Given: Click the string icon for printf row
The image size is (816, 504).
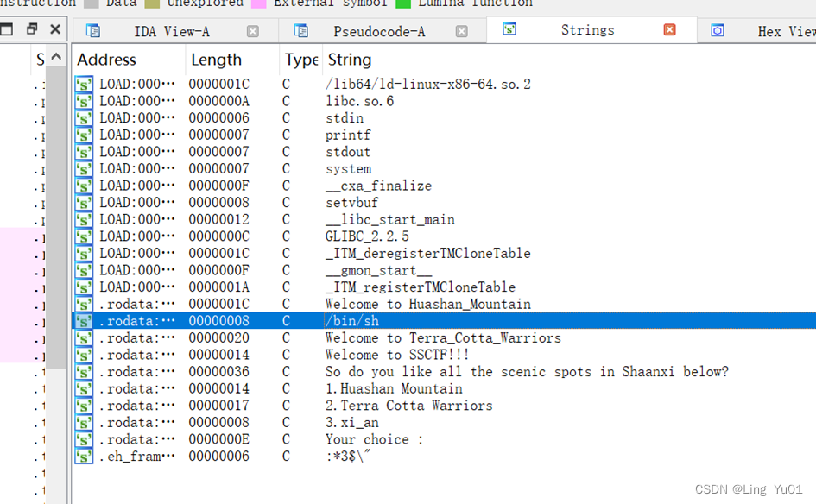Looking at the screenshot, I should [x=84, y=135].
